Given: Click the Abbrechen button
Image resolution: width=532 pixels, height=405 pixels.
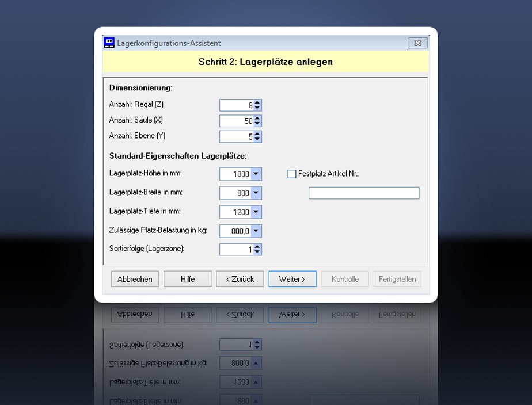Looking at the screenshot, I should [135, 279].
